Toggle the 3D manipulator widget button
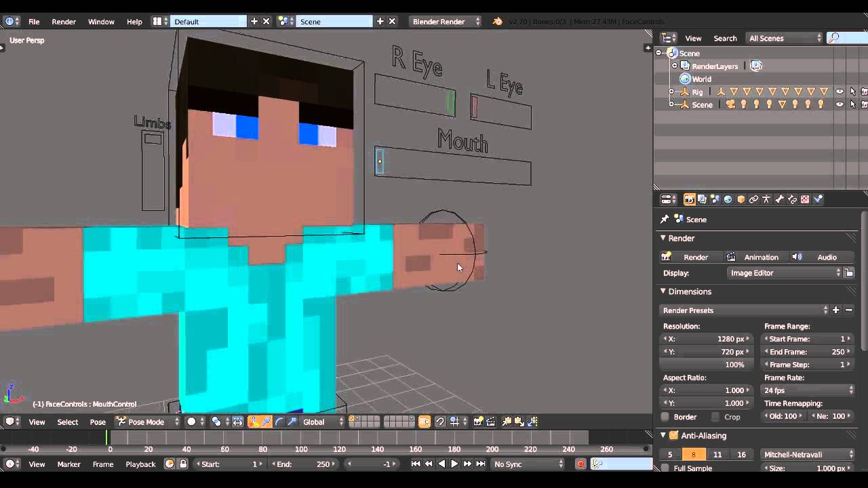Screen dimensions: 868x488 coord(252,422)
